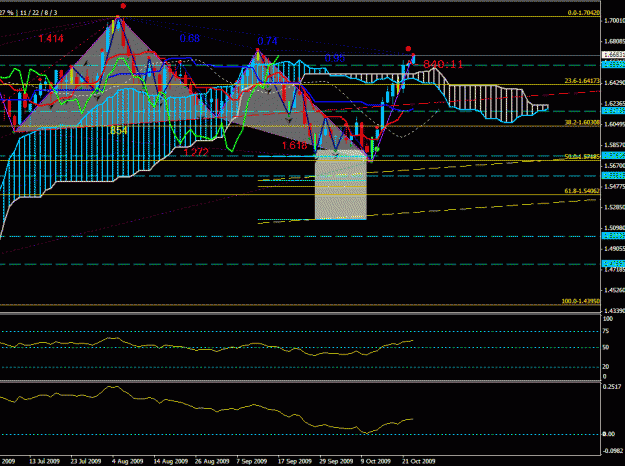
Task: Select the 21 Oct 2009 date label
Action: (419, 461)
